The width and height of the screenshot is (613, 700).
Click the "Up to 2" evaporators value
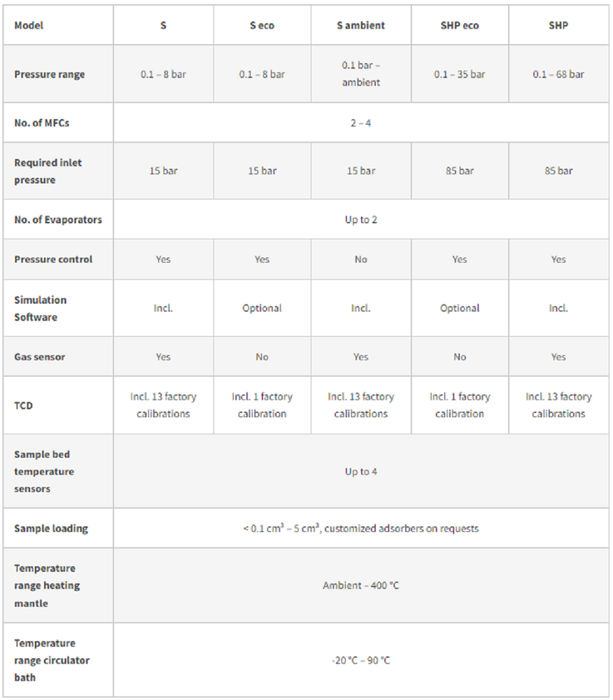(x=360, y=220)
